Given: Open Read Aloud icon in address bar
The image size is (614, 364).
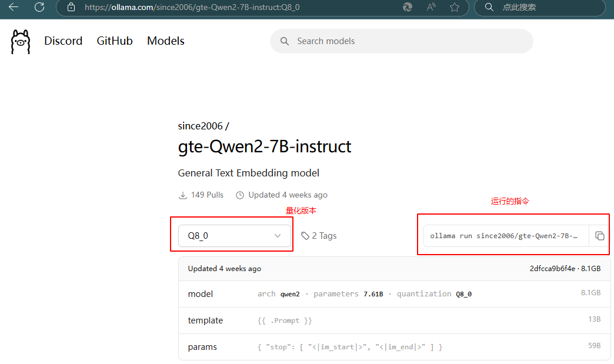Looking at the screenshot, I should click(x=431, y=7).
